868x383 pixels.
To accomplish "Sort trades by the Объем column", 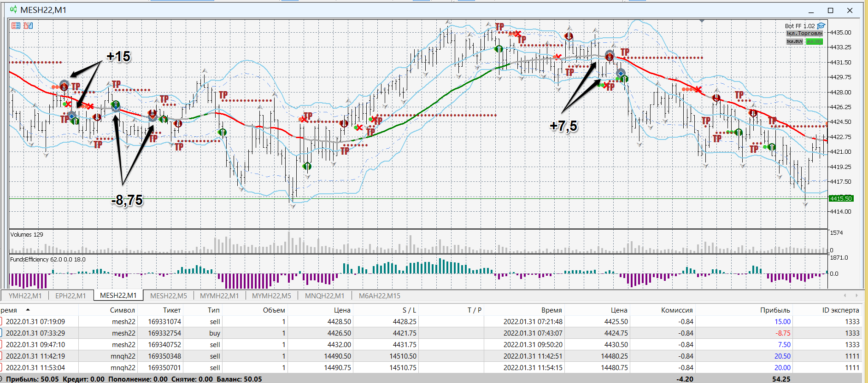I will point(274,310).
